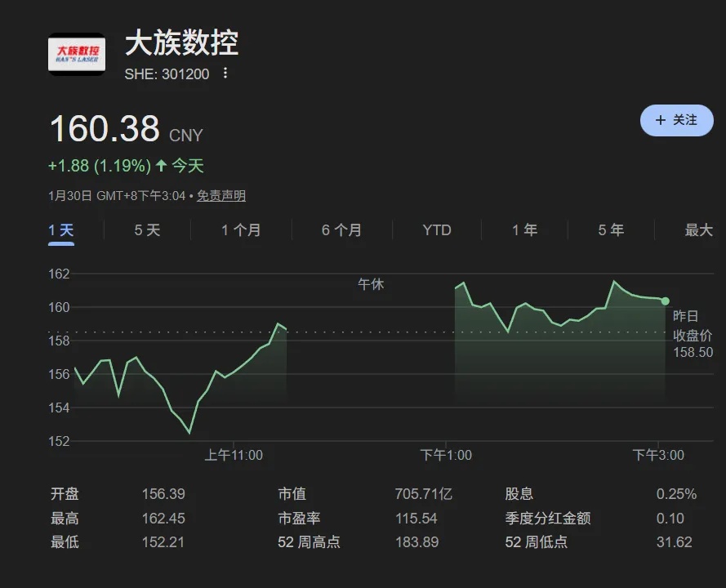This screenshot has height=588, width=726.
Task: Open the three-dot more options menu
Action: (x=225, y=73)
